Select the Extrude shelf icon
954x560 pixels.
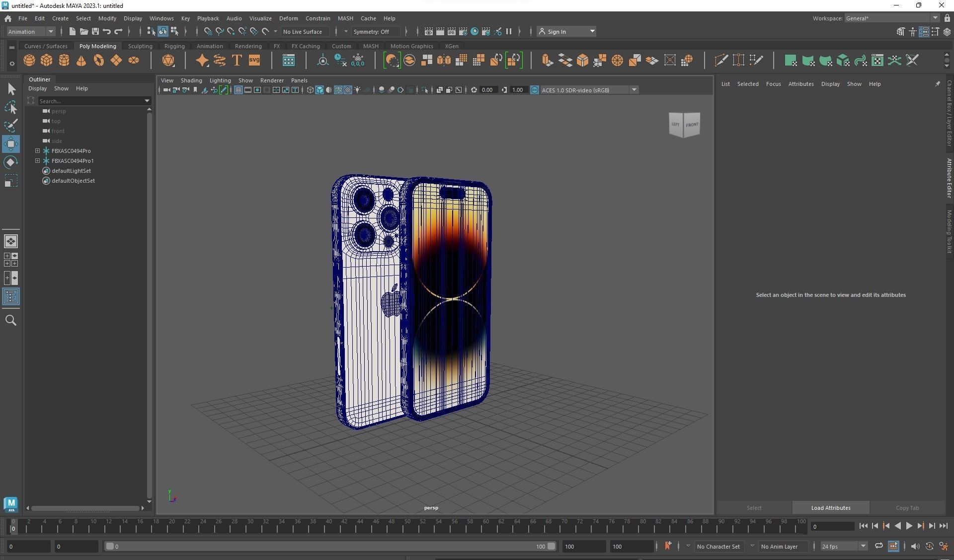[548, 61]
